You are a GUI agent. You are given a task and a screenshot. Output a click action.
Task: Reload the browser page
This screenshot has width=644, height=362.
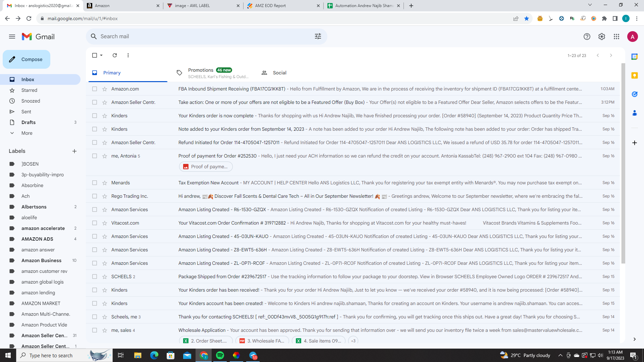[x=29, y=18]
